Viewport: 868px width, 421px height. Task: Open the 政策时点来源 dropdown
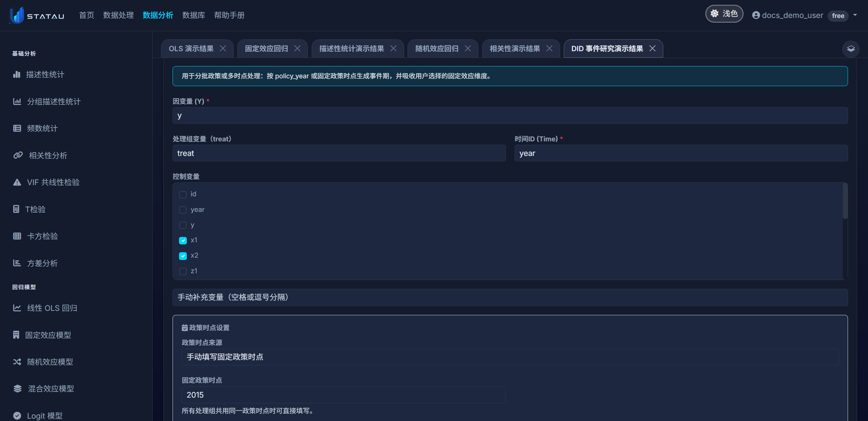tap(510, 357)
